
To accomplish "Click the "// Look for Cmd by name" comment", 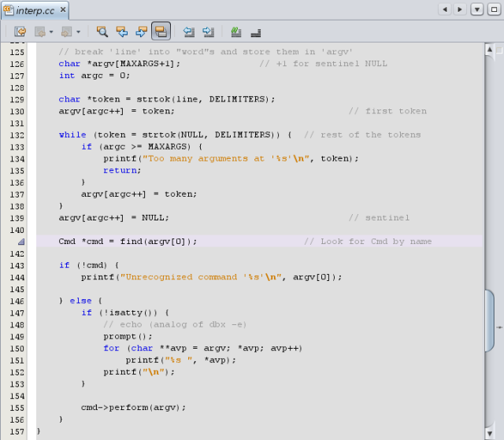I will tap(368, 242).
